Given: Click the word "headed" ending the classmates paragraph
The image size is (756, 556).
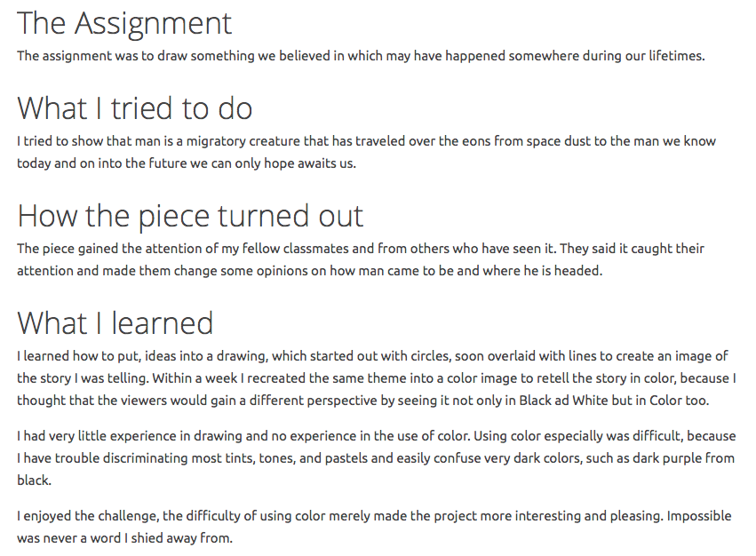Looking at the screenshot, I should [581, 271].
